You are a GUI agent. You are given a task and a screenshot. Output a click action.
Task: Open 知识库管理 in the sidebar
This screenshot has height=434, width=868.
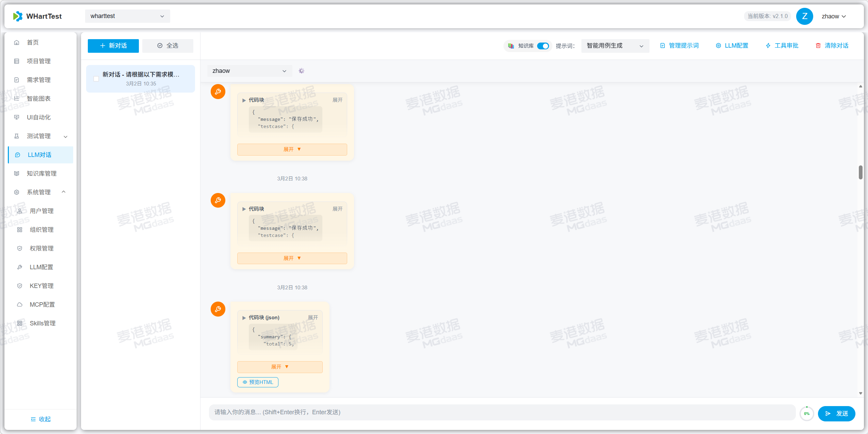(x=42, y=174)
